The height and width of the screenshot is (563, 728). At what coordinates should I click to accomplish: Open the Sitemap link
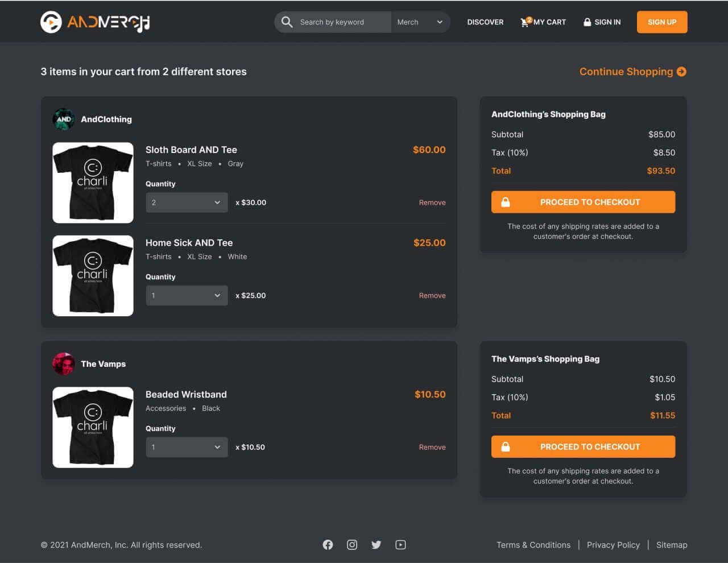[x=672, y=545]
